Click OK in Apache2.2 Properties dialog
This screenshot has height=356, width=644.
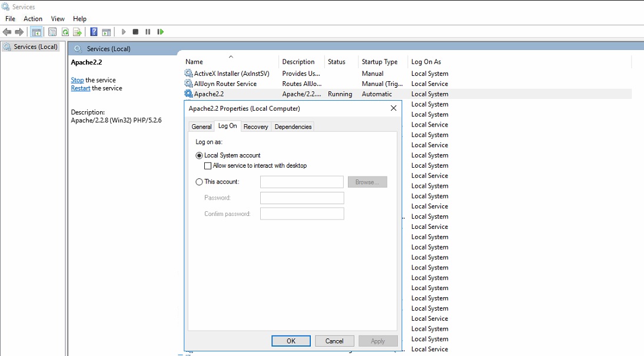(291, 341)
